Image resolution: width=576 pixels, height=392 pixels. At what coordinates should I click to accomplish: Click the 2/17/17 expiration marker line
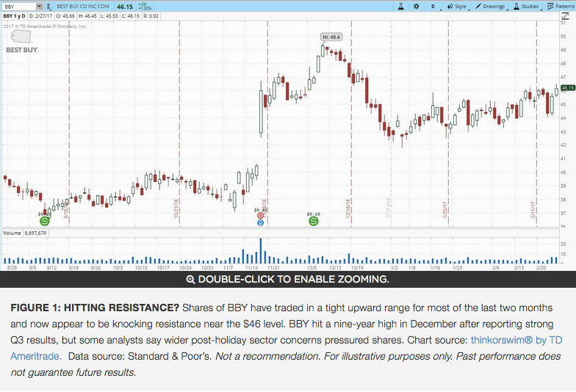tap(536, 123)
